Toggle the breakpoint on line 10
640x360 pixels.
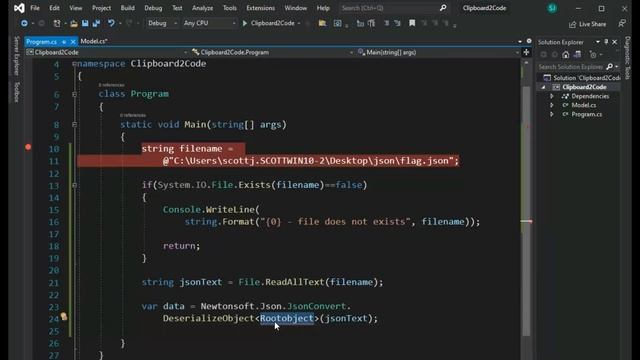28,147
